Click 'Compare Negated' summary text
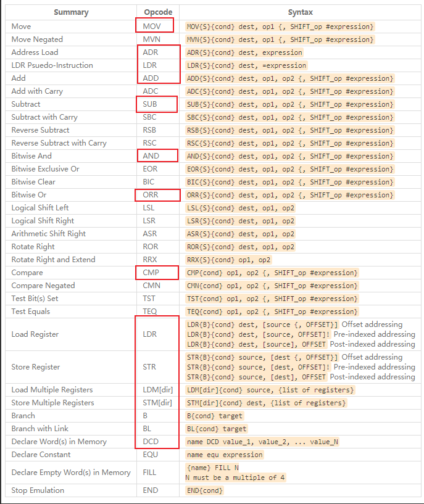Viewport: 424px width, 504px height. (43, 286)
